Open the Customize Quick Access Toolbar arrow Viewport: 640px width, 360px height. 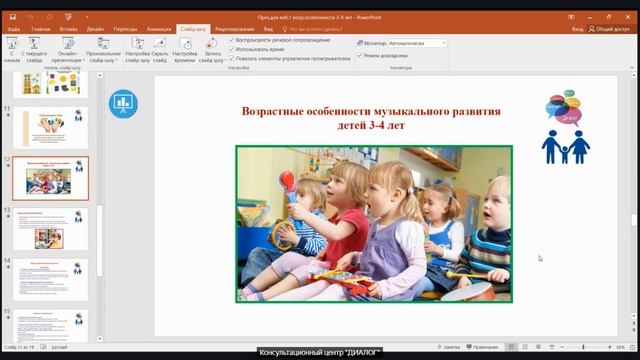pos(87,17)
